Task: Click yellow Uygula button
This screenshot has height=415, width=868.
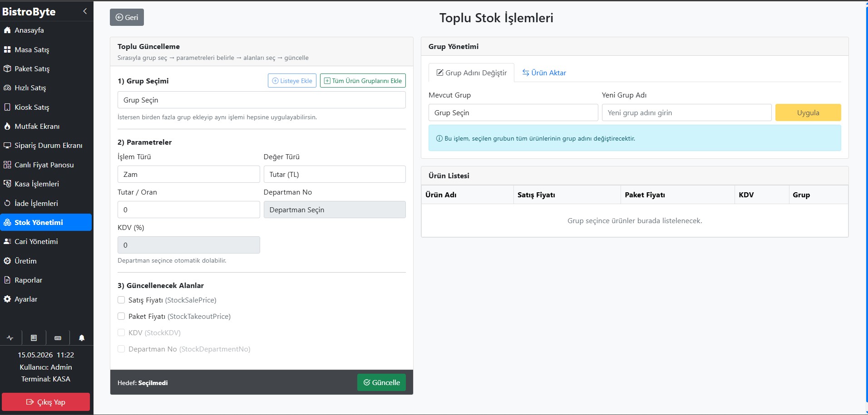Action: pyautogui.click(x=808, y=112)
